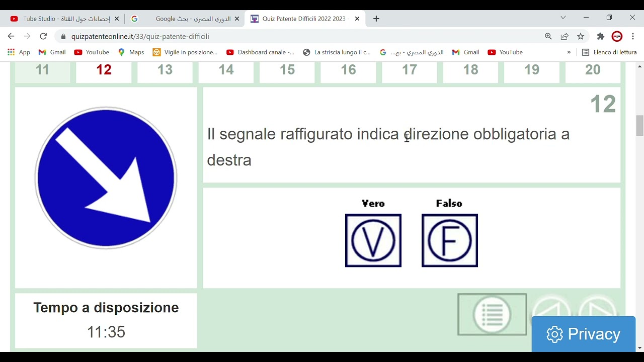Screen dimensions: 644x362
Task: Click the browser forward arrow
Action: click(27, 36)
